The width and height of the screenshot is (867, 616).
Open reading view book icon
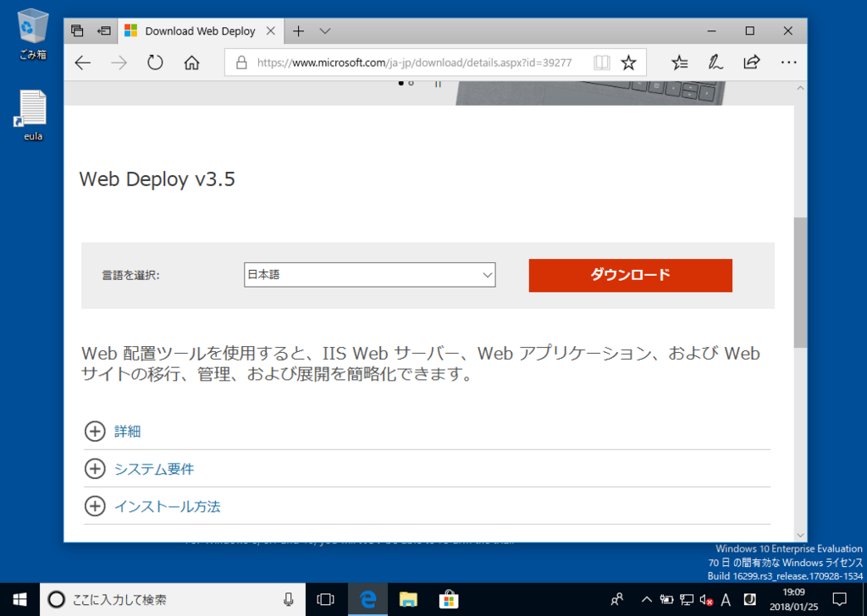tap(602, 63)
